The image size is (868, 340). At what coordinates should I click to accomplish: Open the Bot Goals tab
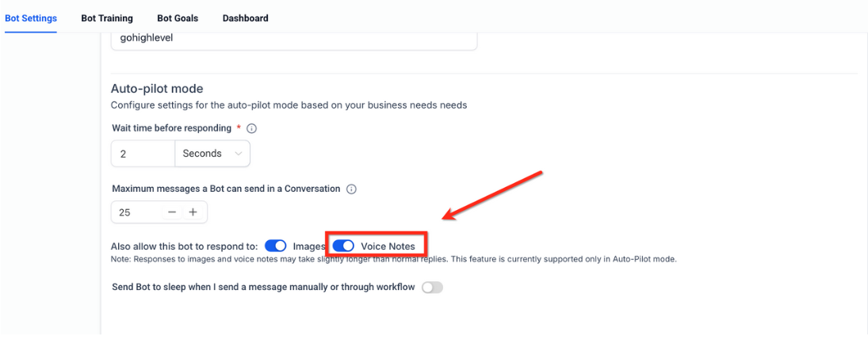178,18
